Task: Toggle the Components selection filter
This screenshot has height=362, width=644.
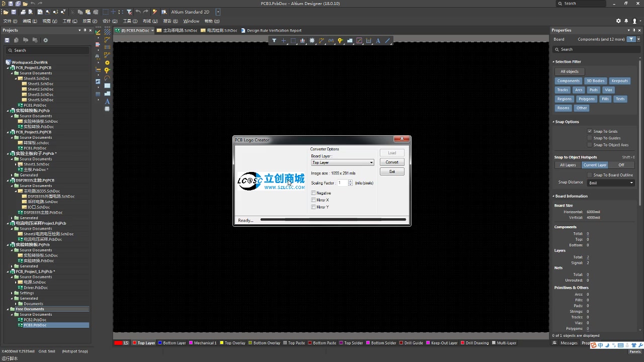Action: click(x=569, y=81)
